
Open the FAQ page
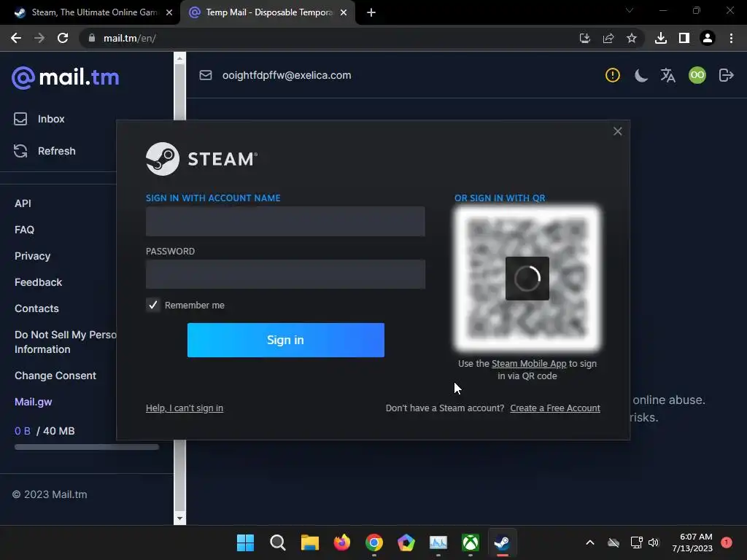pos(24,230)
